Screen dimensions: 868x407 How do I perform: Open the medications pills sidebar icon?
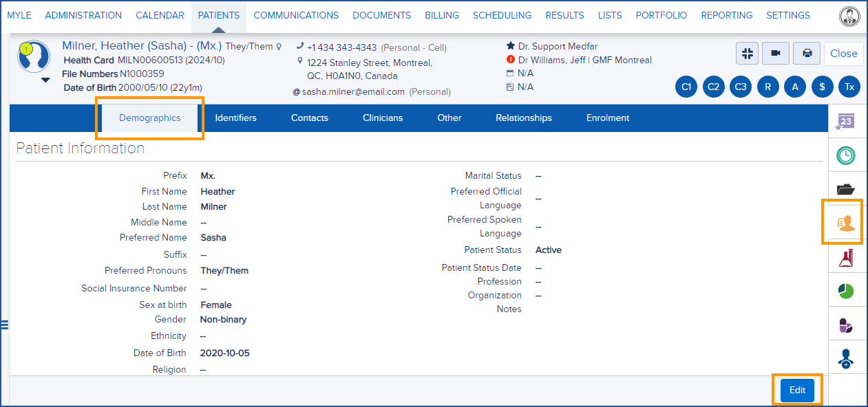tap(847, 323)
